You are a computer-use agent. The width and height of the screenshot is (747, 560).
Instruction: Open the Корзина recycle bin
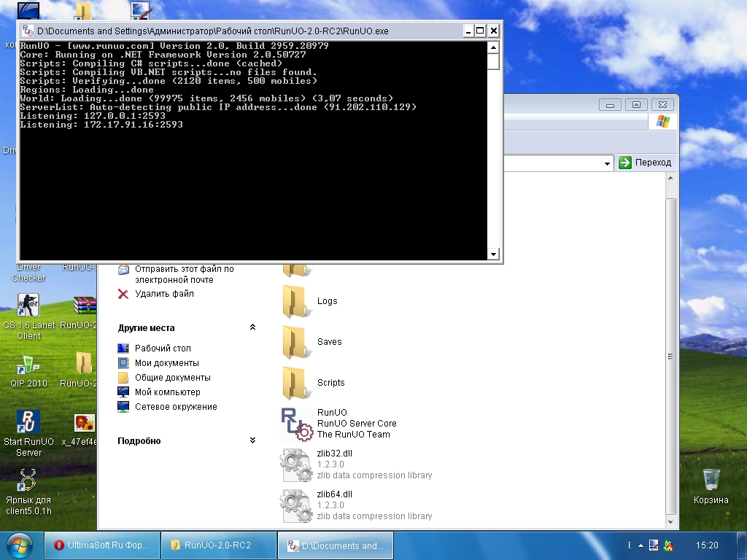711,481
